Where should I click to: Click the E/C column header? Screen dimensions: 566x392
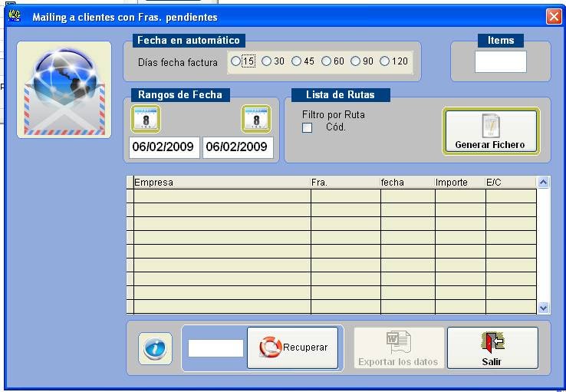[511, 183]
